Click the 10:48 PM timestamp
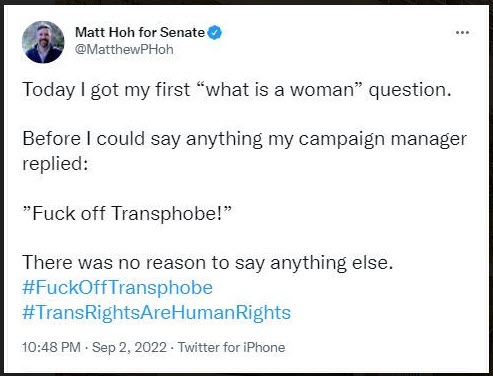The image size is (493, 376). (51, 347)
